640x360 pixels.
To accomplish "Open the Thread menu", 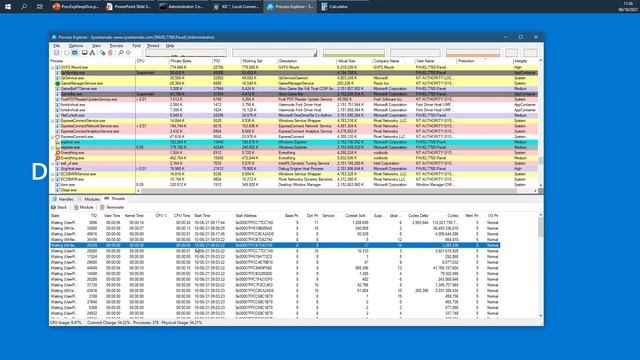I will [x=153, y=46].
